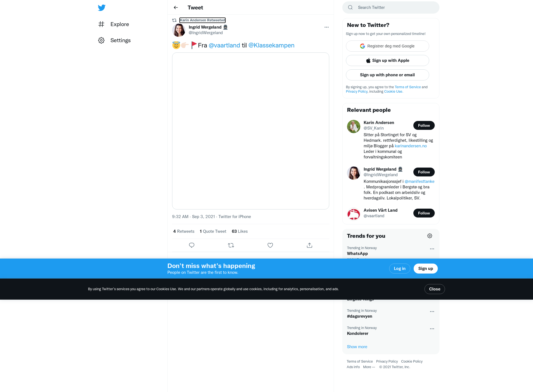The height and width of the screenshot is (392, 533).
Task: Click the Search Twitter field
Action: click(x=391, y=7)
